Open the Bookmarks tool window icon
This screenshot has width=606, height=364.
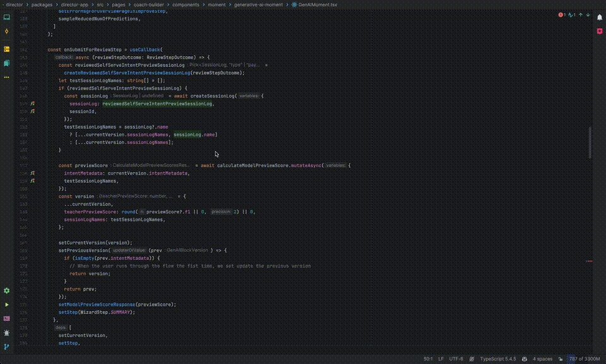pyautogui.click(x=6, y=63)
